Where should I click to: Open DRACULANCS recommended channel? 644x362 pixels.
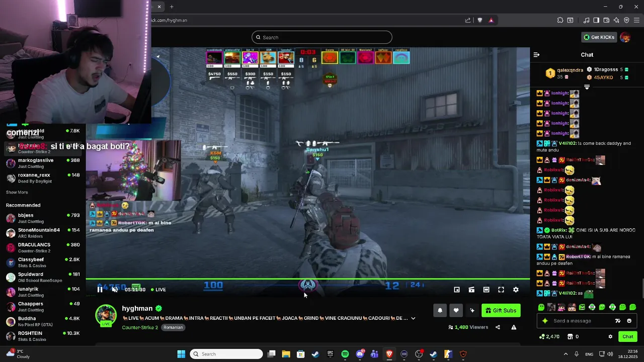(x=43, y=247)
